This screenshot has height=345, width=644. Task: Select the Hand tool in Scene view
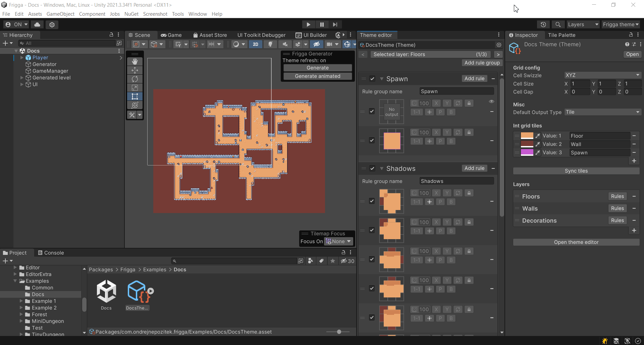(x=135, y=61)
